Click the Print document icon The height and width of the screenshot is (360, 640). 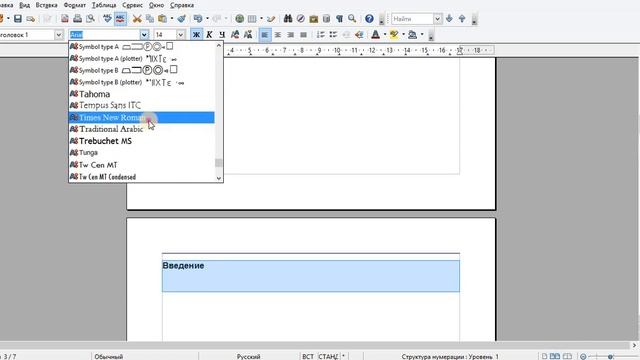[x=77, y=19]
